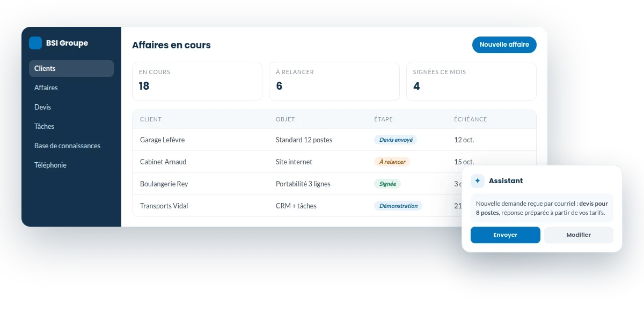This screenshot has width=644, height=333.
Task: Click the CRM + tâches cell
Action: click(x=296, y=206)
